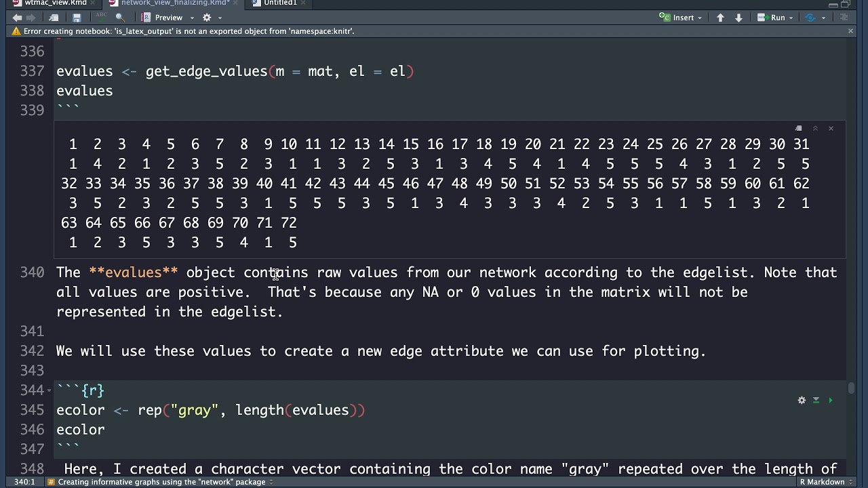Click the **evalues** bold text on line 340

134,272
